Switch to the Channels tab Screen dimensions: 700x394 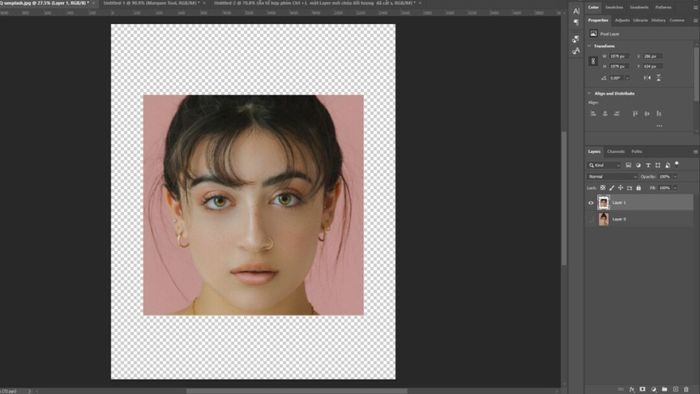click(616, 152)
